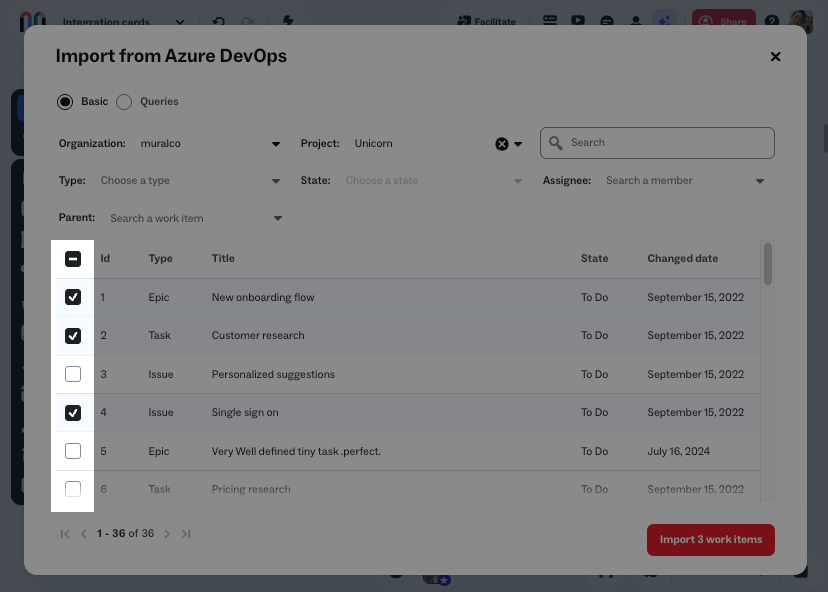828x592 pixels.
Task: Open the Organization dropdown showing muralco
Action: tap(210, 144)
